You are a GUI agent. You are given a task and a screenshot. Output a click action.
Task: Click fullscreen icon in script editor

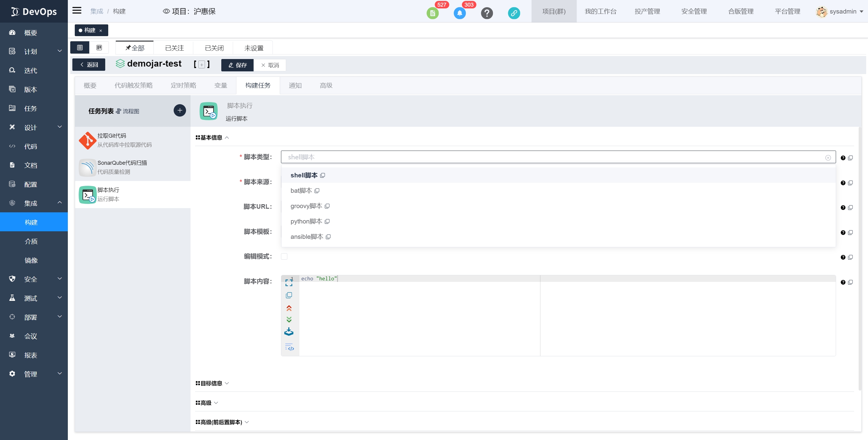(289, 282)
